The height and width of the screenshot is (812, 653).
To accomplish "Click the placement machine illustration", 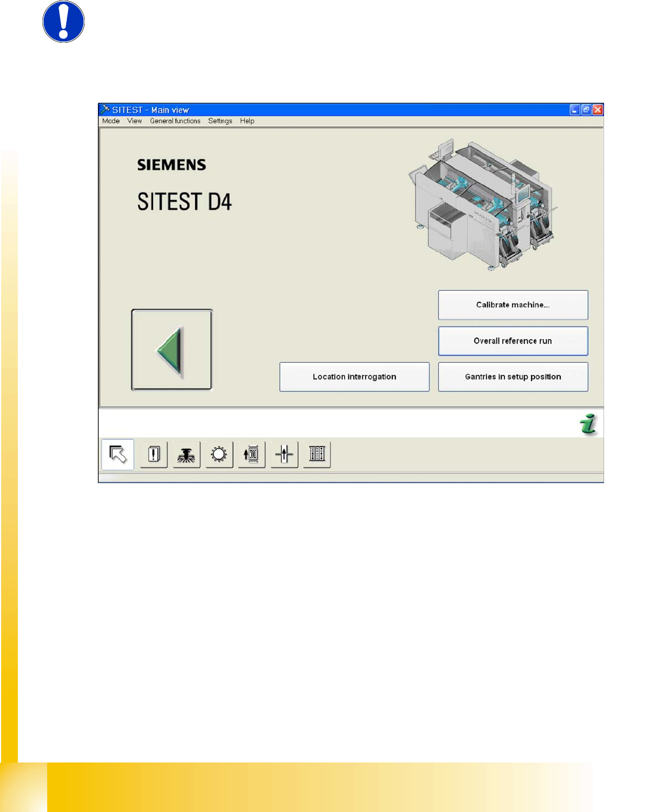I will [483, 204].
